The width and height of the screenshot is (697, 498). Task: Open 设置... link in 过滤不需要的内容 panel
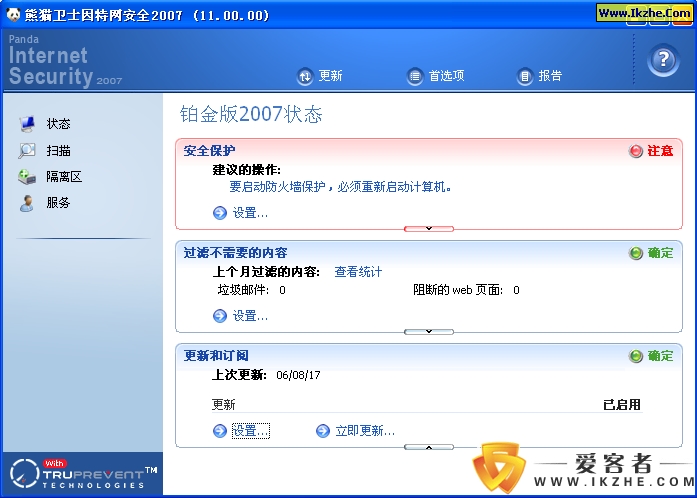250,316
